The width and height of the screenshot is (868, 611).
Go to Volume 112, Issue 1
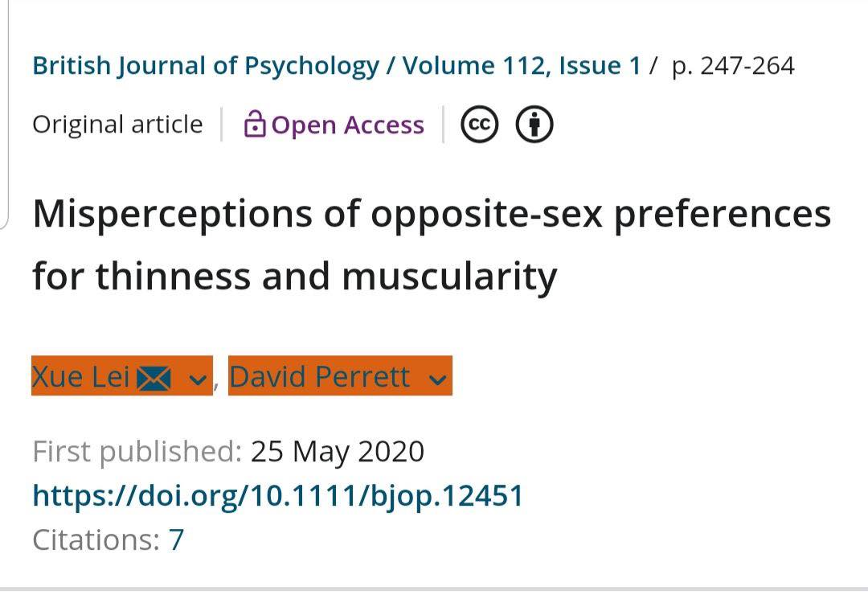point(522,66)
